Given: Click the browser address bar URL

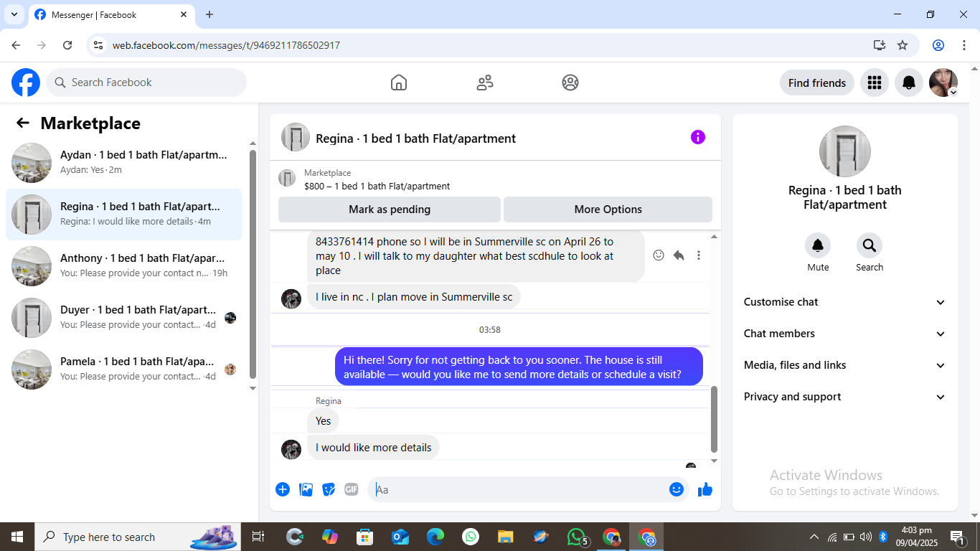Looking at the screenshot, I should [226, 45].
